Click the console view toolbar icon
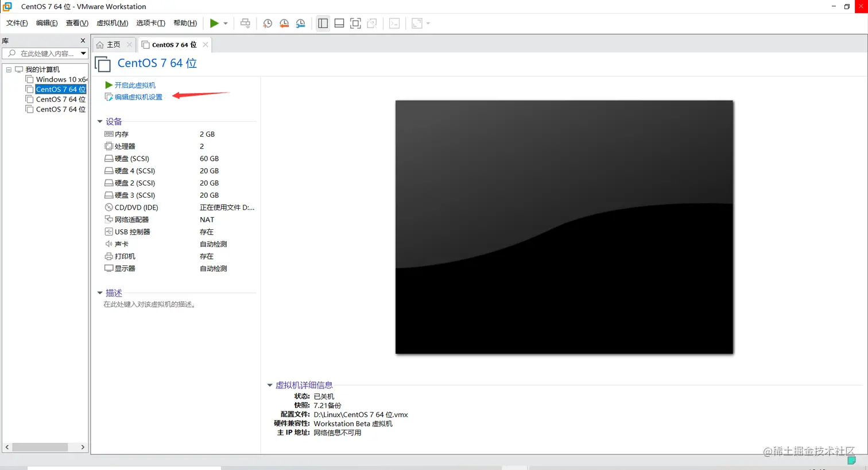 coord(394,23)
